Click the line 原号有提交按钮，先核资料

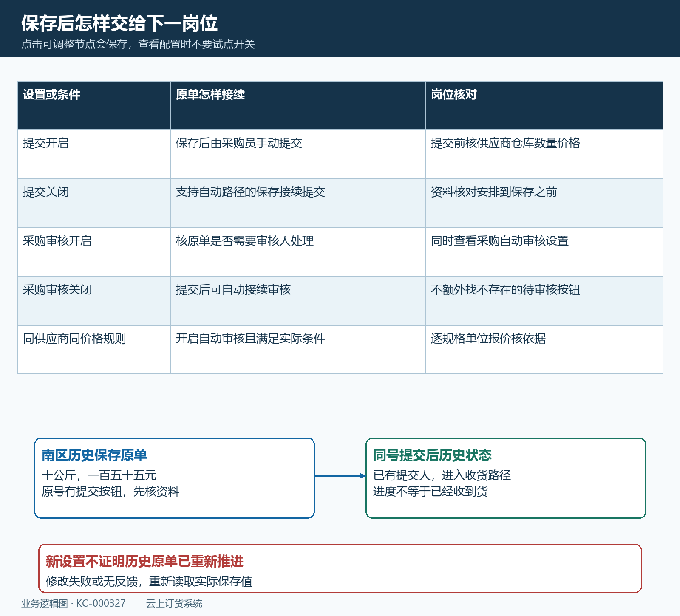[110, 492]
